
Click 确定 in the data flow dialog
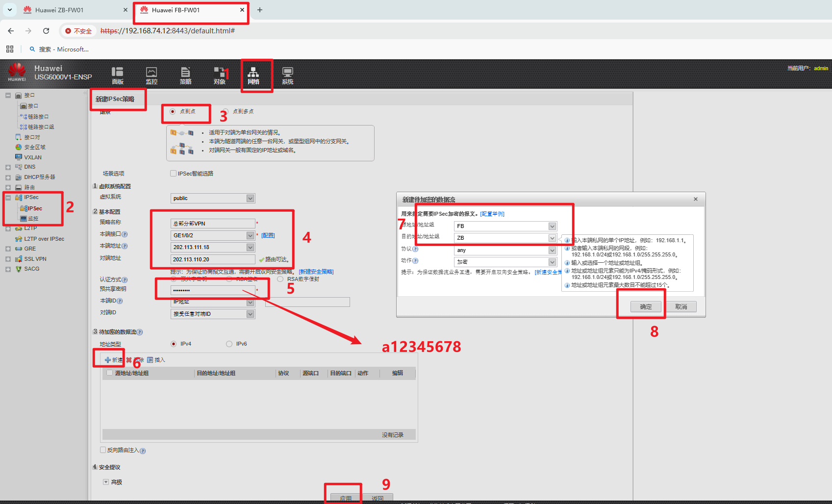(x=646, y=307)
